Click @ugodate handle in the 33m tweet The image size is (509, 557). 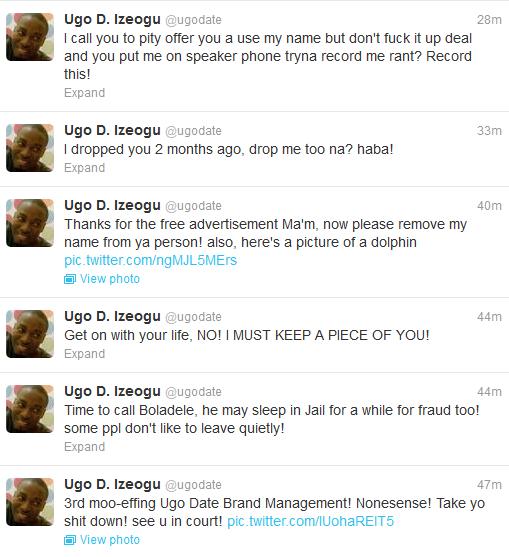[x=193, y=131]
